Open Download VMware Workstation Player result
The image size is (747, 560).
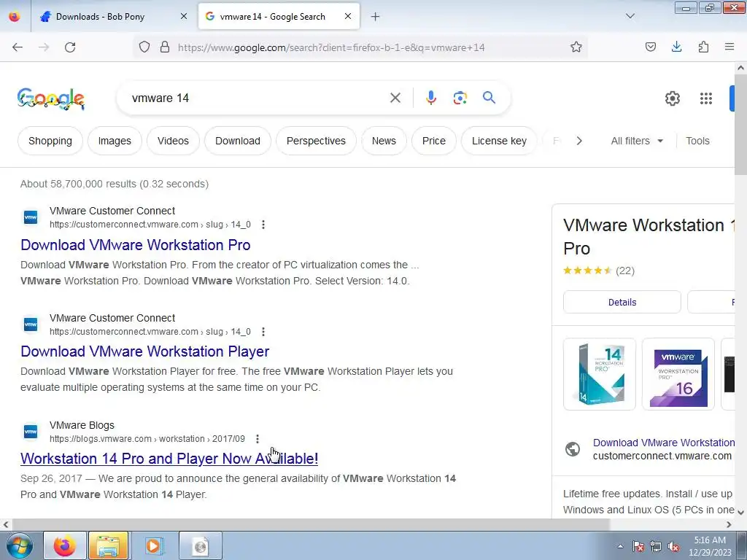[x=145, y=352]
